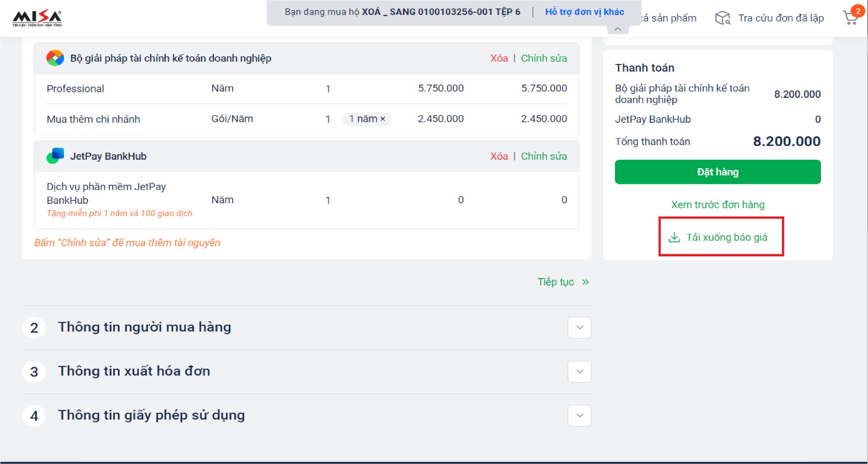868x464 pixels.
Task: Click the accounting solution product icon
Action: coord(55,58)
